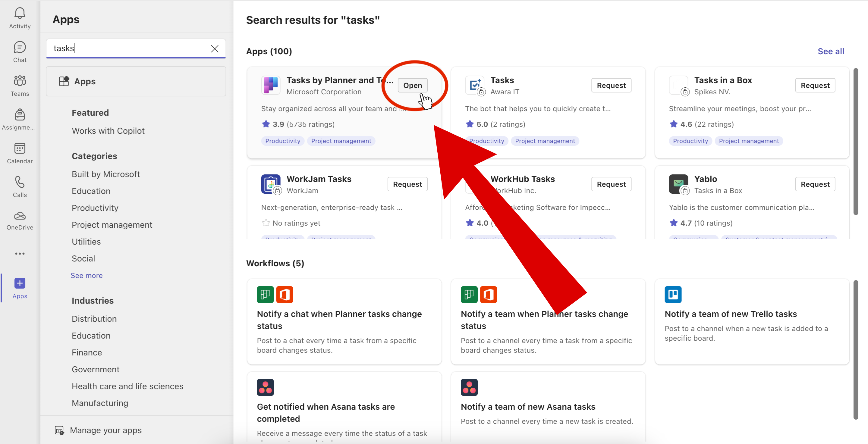The image size is (868, 444).
Task: Expand Industries section
Action: pos(92,300)
